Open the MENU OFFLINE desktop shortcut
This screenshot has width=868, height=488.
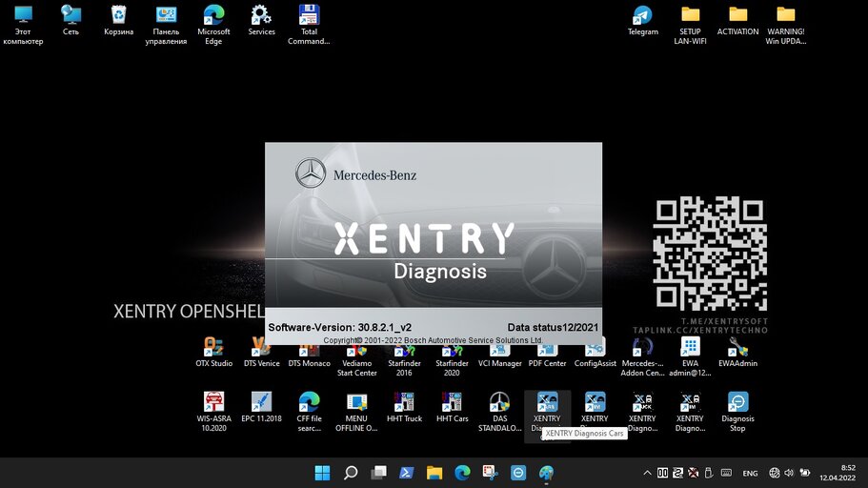tap(356, 412)
